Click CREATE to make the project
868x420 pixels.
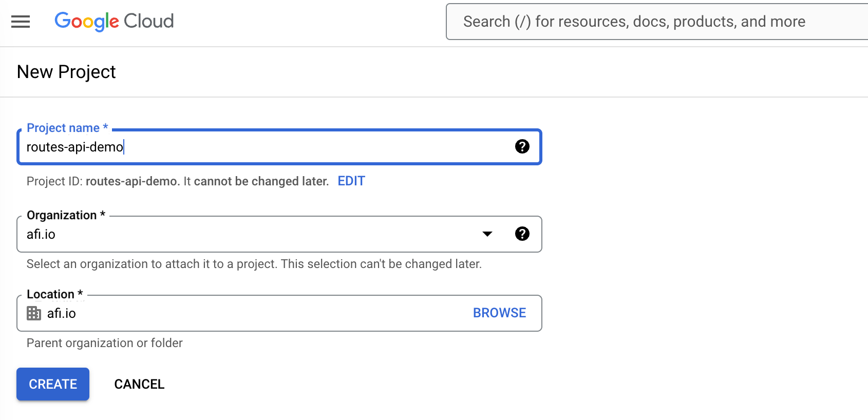click(x=52, y=384)
